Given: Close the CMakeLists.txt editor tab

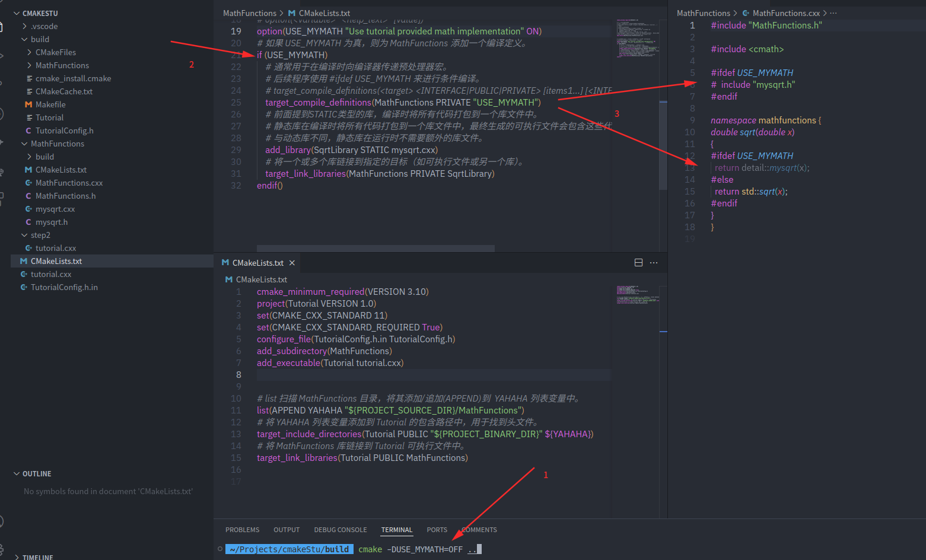Looking at the screenshot, I should pyautogui.click(x=292, y=263).
